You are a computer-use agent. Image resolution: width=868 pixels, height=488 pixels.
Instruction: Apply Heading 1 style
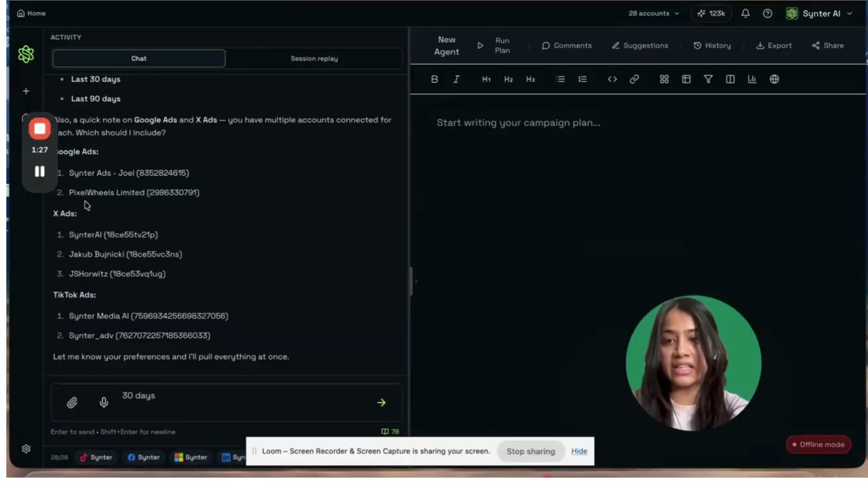point(486,79)
